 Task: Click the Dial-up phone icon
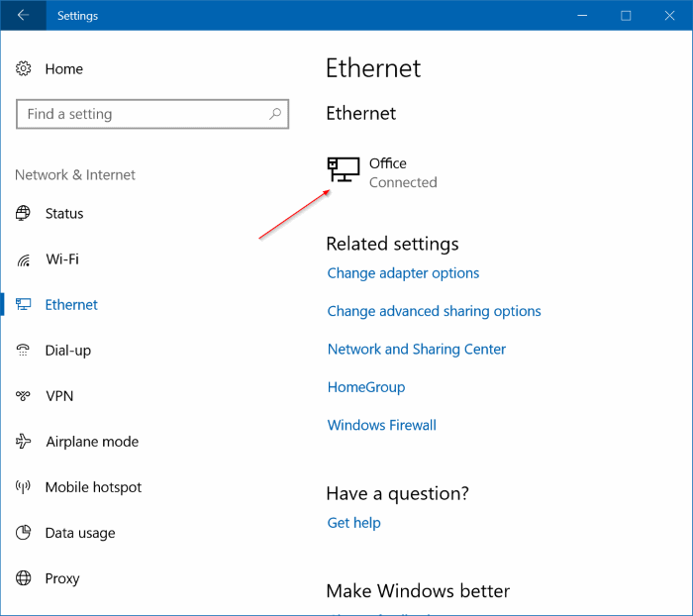point(23,350)
